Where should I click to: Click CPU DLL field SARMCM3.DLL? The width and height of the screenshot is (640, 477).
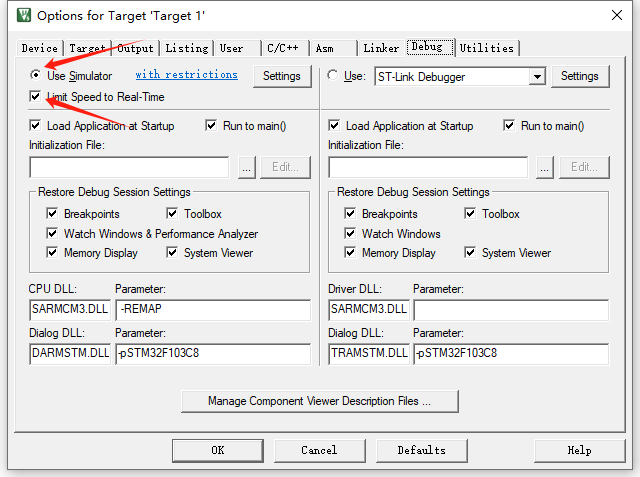coord(70,310)
